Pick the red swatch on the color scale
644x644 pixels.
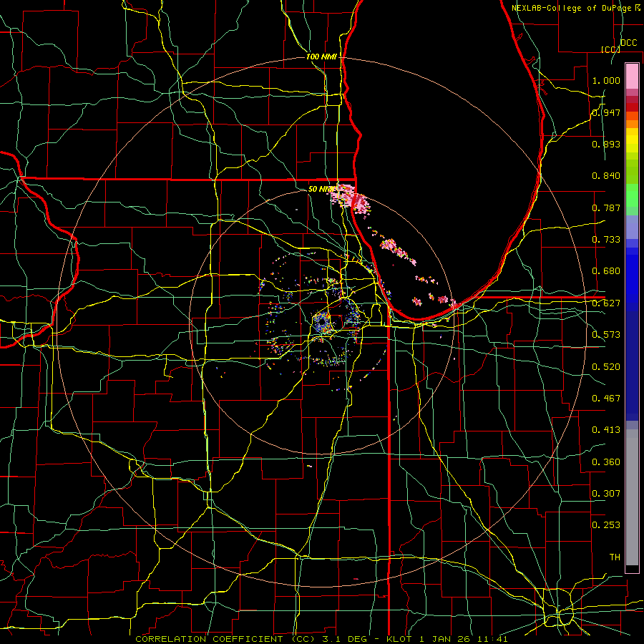(632, 107)
